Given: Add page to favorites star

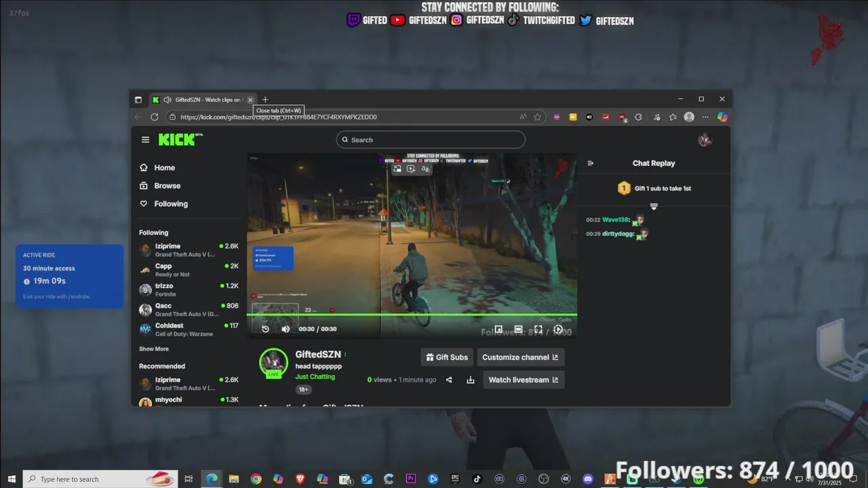Looking at the screenshot, I should click(538, 117).
